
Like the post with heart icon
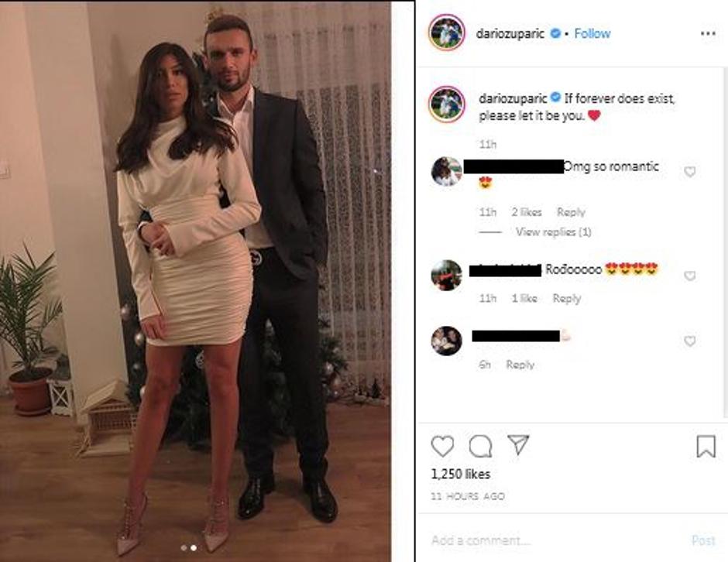(442, 447)
